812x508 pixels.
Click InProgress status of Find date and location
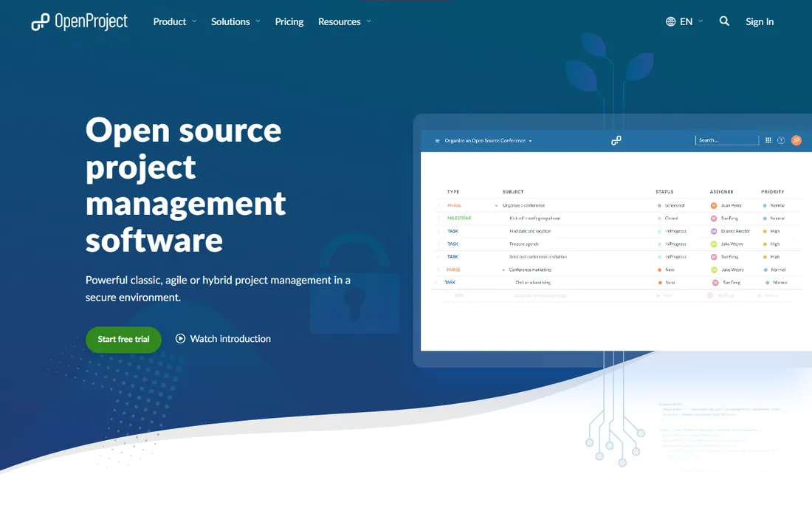pyautogui.click(x=675, y=231)
